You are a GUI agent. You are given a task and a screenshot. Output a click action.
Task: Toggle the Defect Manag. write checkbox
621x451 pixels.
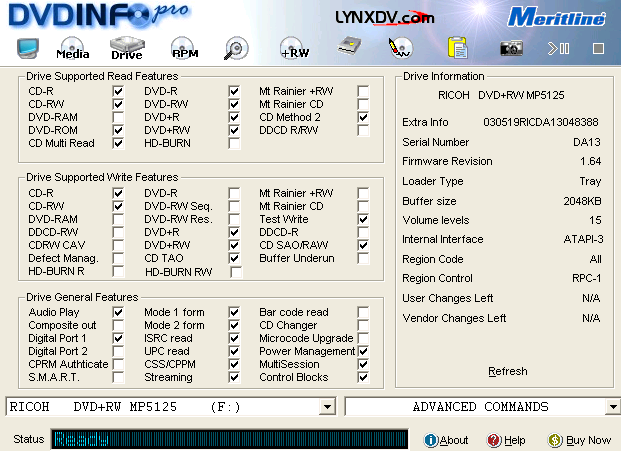tap(118, 258)
